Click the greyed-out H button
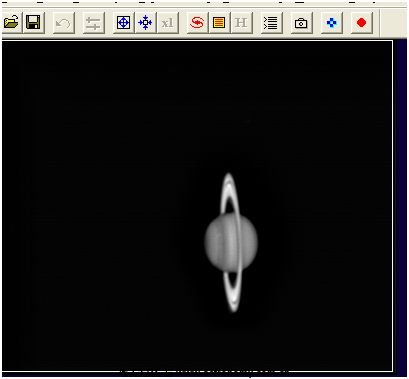 click(x=241, y=23)
